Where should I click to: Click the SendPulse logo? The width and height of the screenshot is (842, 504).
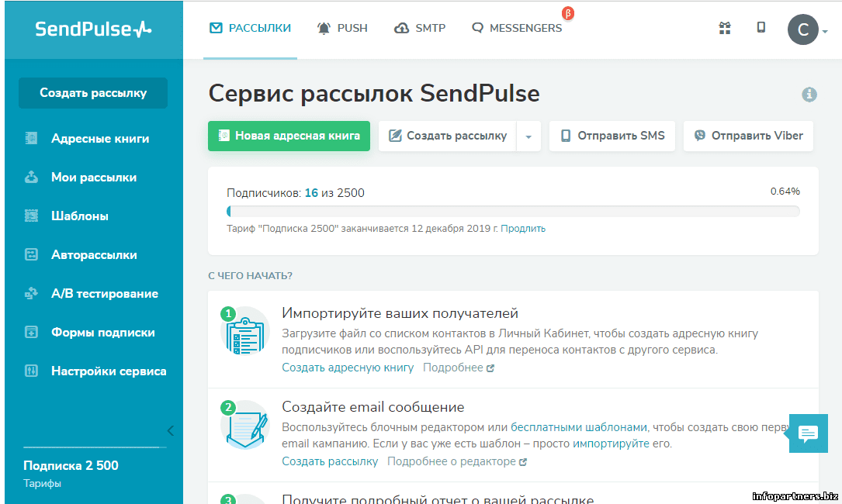coord(93,29)
